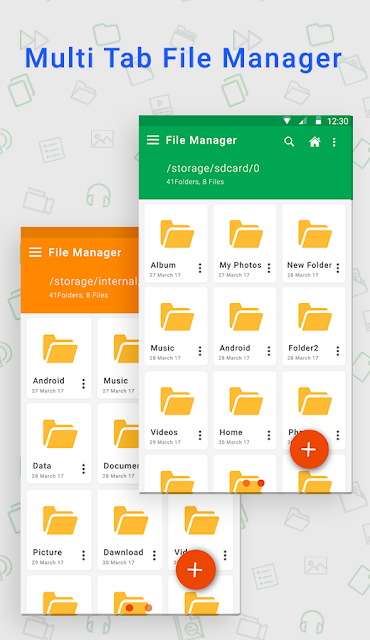Open the Data folder
The height and width of the screenshot is (640, 370).
point(59,444)
